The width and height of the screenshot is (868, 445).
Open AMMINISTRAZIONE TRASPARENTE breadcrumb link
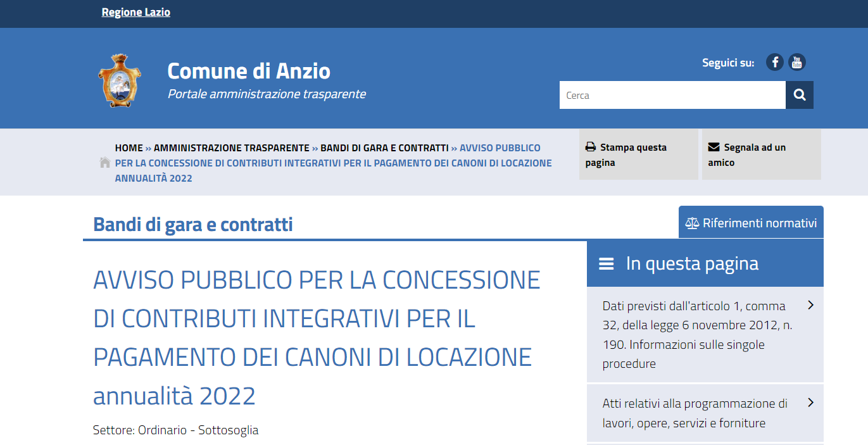(232, 147)
